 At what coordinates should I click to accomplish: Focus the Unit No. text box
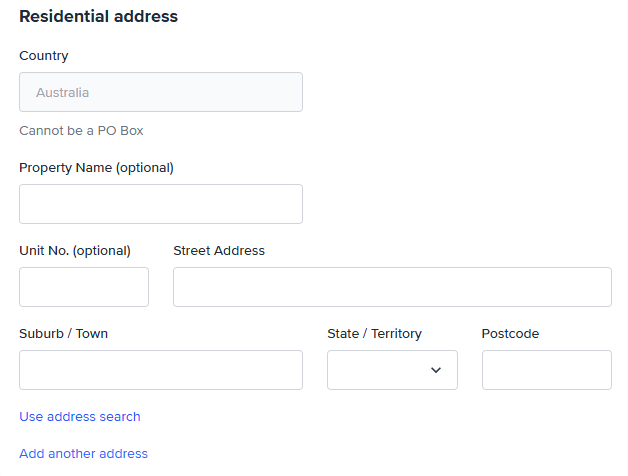[x=84, y=287]
